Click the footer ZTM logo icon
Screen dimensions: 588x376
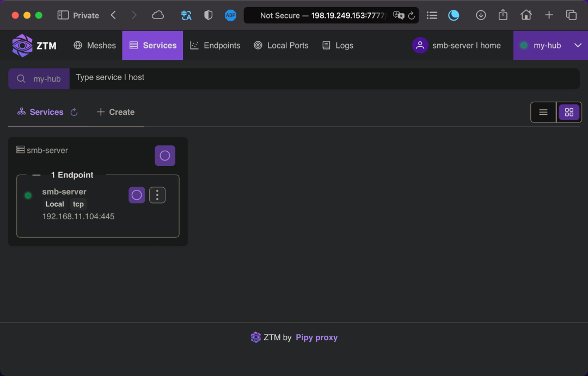256,337
